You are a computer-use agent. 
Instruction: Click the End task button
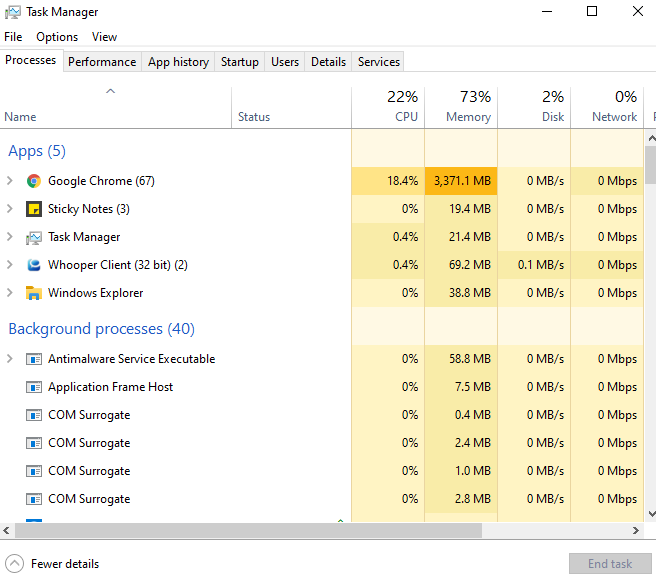click(x=610, y=564)
